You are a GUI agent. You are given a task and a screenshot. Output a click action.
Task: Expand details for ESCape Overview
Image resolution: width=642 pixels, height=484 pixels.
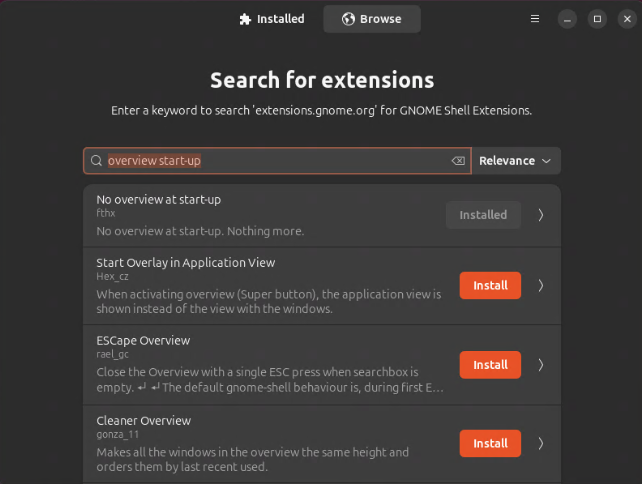(541, 365)
